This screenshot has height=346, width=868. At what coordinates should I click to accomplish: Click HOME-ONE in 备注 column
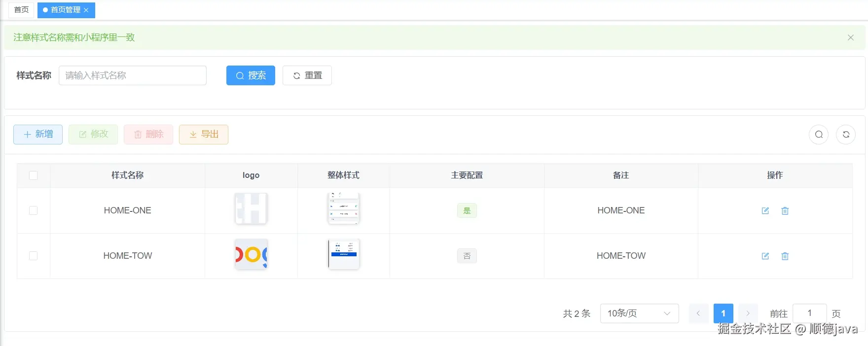point(621,210)
